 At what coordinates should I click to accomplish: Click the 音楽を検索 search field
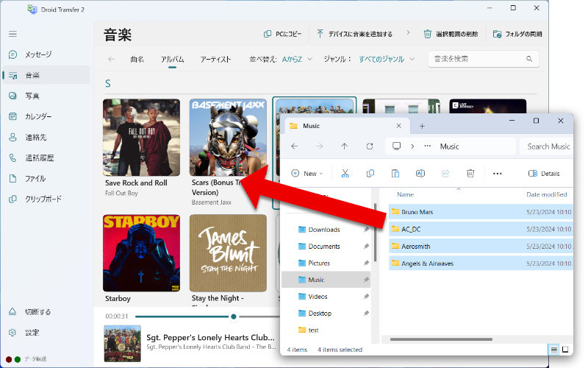[x=484, y=59]
